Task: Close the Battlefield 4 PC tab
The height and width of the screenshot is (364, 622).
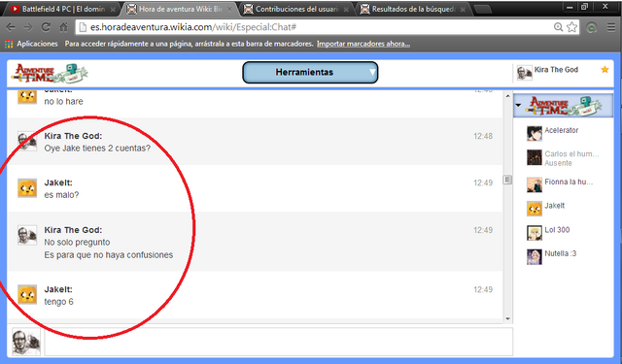Action: click(113, 9)
